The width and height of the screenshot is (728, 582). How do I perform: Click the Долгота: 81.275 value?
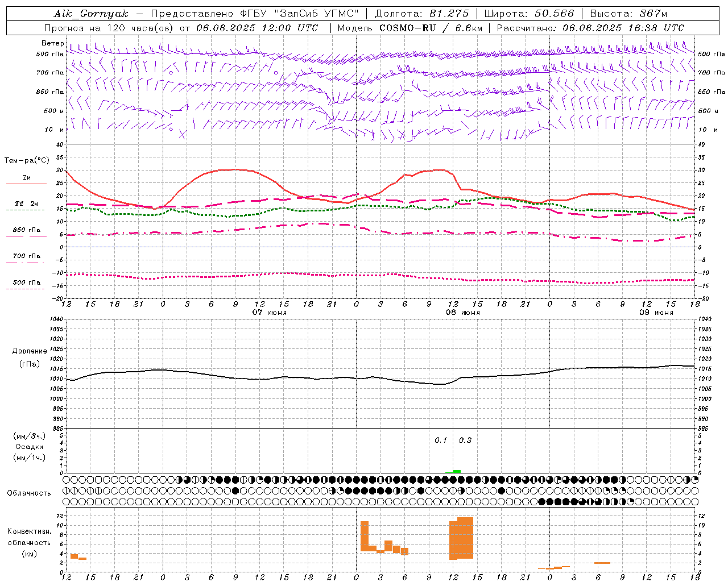[422, 14]
